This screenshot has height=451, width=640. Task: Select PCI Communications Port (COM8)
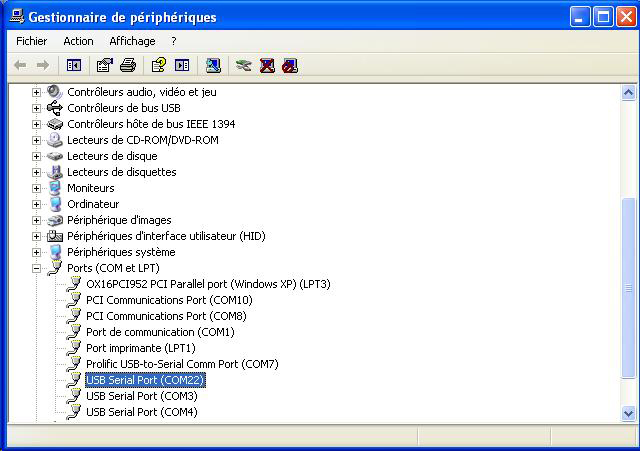click(x=166, y=316)
